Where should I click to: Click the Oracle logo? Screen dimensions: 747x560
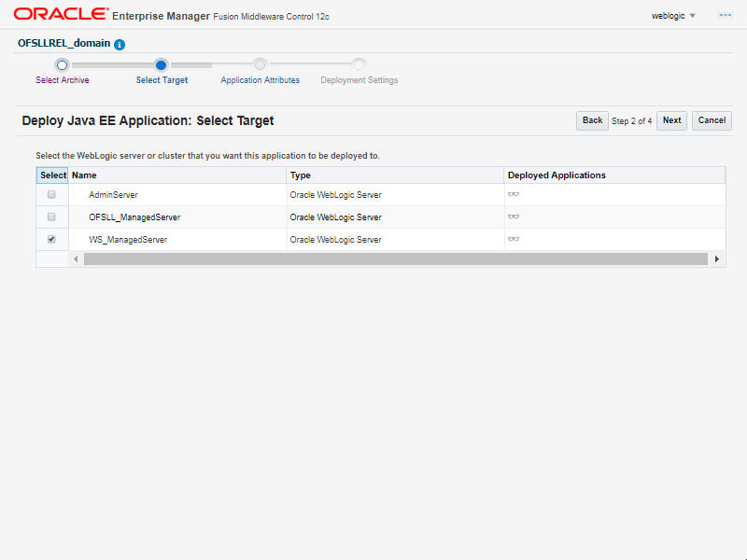(61, 14)
